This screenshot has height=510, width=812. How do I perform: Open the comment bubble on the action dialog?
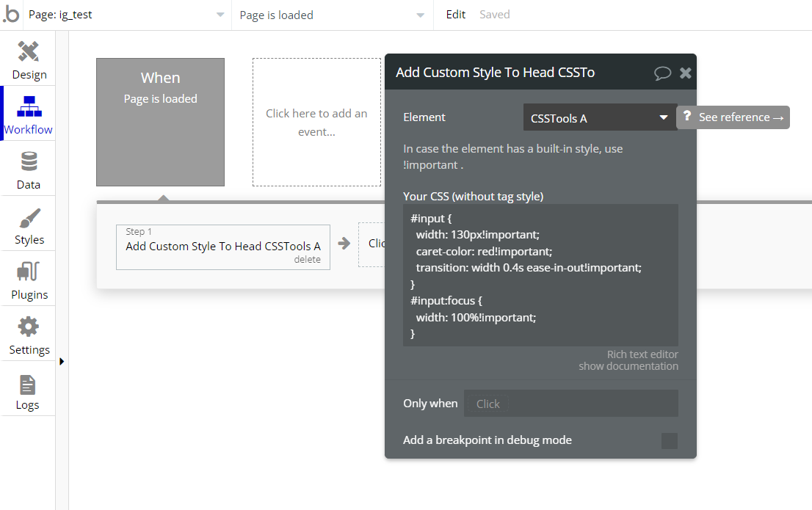(x=663, y=73)
